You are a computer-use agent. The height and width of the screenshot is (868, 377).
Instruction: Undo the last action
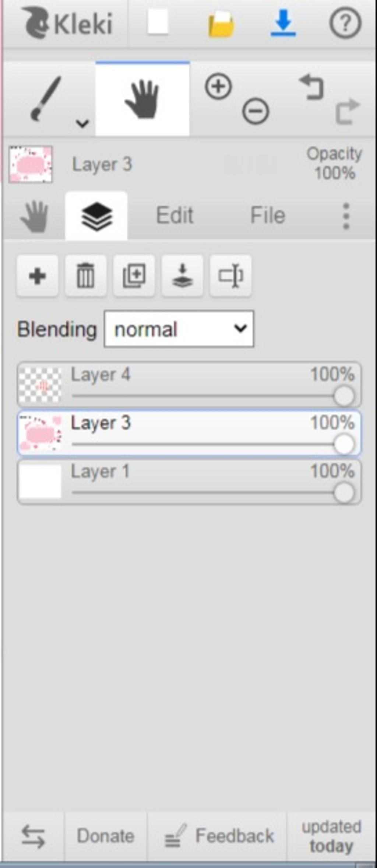pos(311,87)
